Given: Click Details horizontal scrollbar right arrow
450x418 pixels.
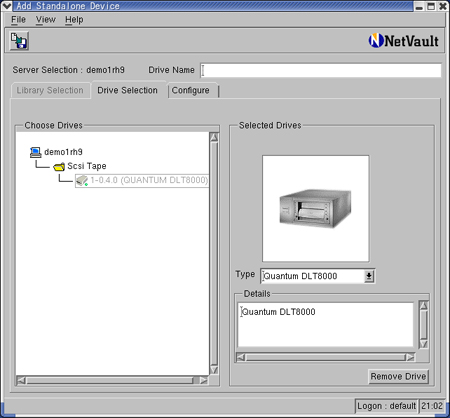Looking at the screenshot, I should [410, 357].
